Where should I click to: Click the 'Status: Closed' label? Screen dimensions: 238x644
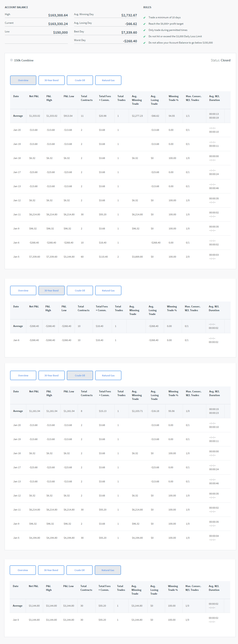(220, 60)
